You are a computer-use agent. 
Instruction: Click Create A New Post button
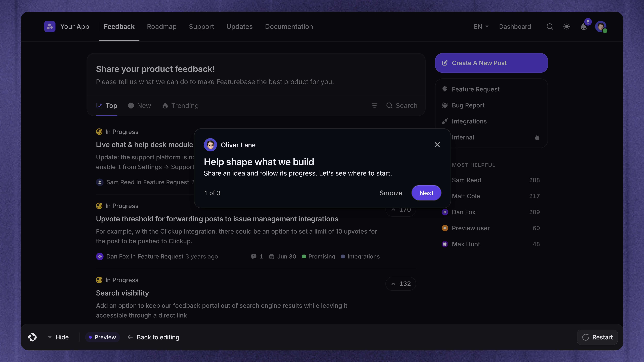491,63
